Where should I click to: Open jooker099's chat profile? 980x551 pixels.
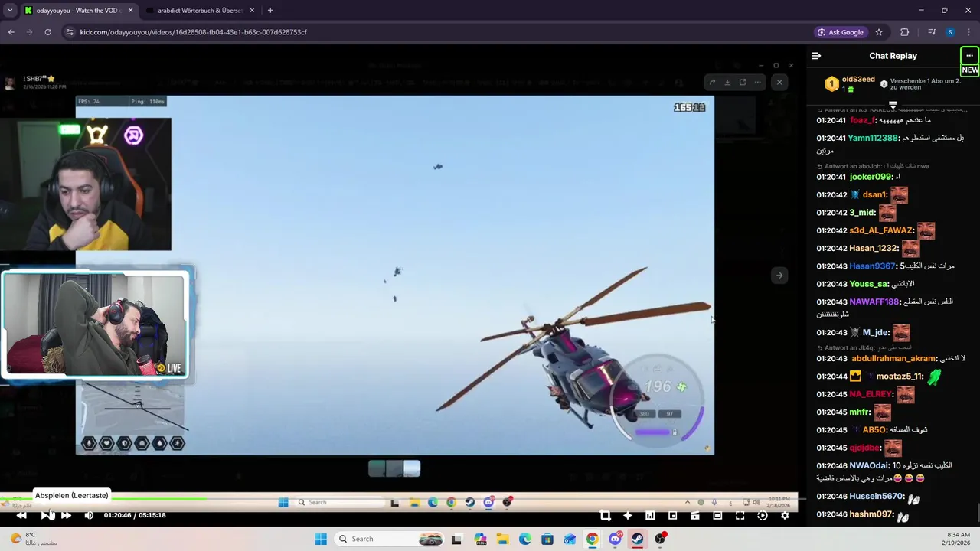(871, 177)
